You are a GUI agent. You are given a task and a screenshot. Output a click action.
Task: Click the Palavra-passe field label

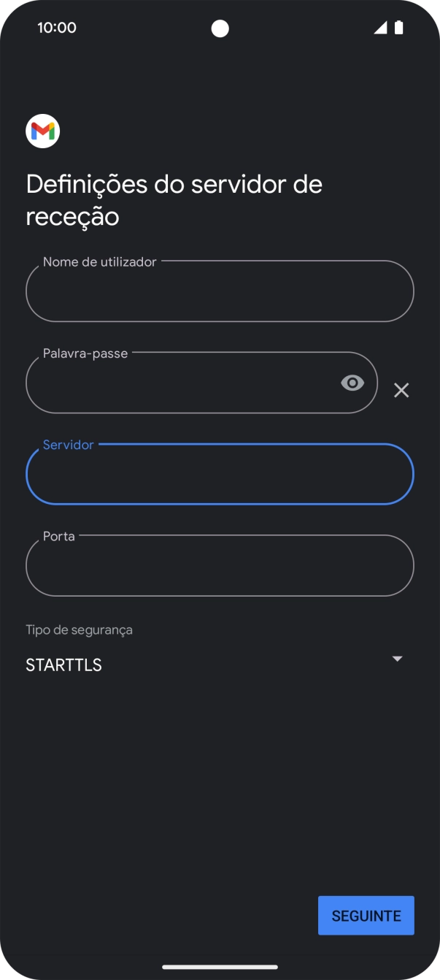pos(85,353)
